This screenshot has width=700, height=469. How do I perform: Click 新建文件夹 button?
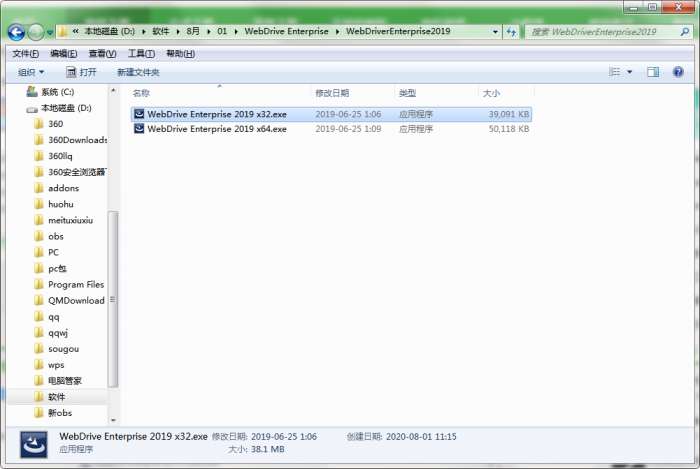[x=138, y=72]
